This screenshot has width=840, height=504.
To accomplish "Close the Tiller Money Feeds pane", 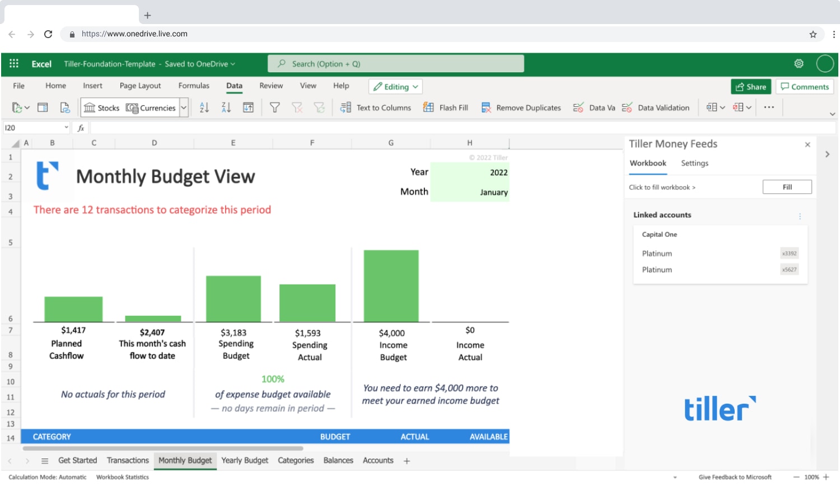I will (x=808, y=144).
